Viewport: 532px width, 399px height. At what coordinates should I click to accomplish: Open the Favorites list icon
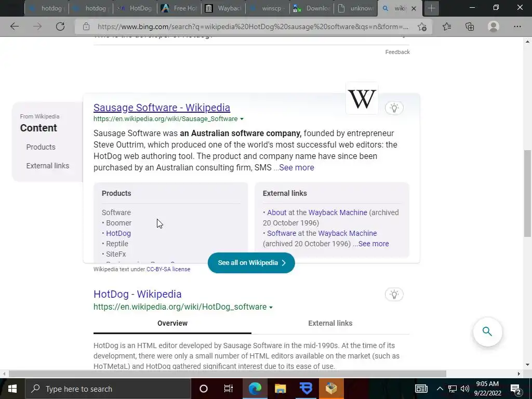tap(447, 26)
